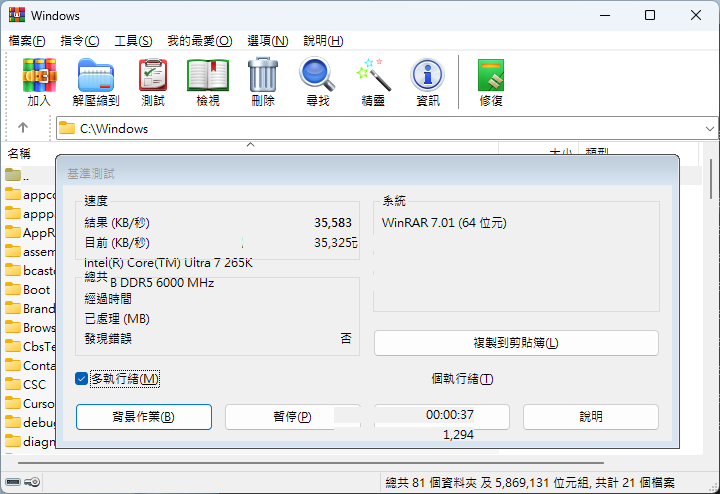720x494 pixels.
Task: Click the Test (測試) toolbar icon
Action: click(x=153, y=82)
